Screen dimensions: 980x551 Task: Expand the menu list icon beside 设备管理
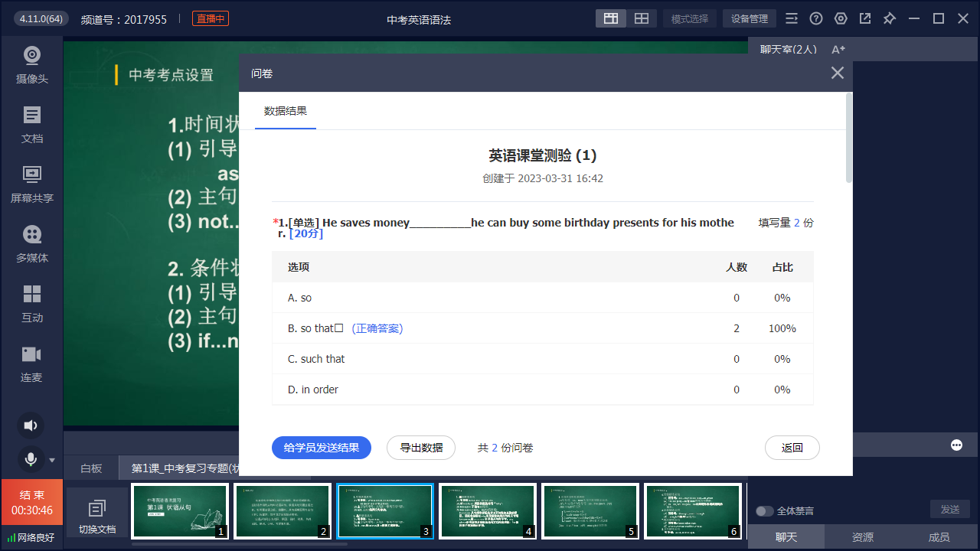coord(792,18)
